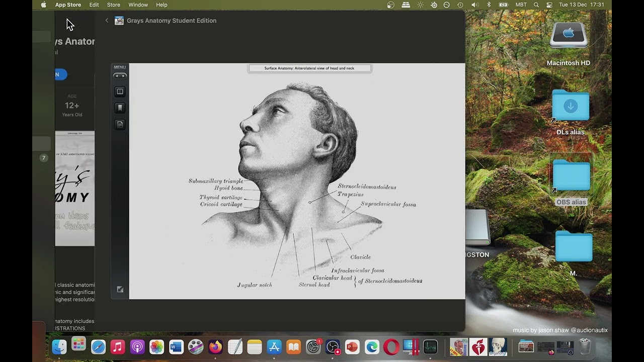Launch Microsoft Edge from the Dock
This screenshot has width=644, height=362.
(372, 347)
